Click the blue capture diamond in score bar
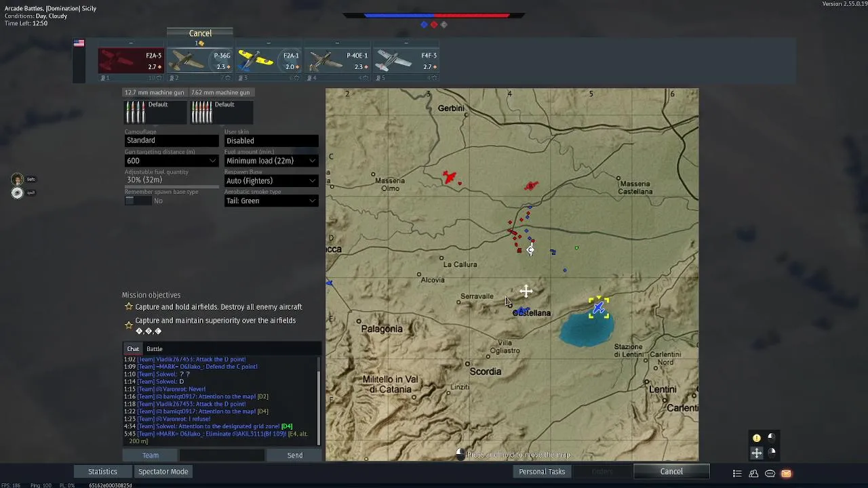 [x=424, y=24]
